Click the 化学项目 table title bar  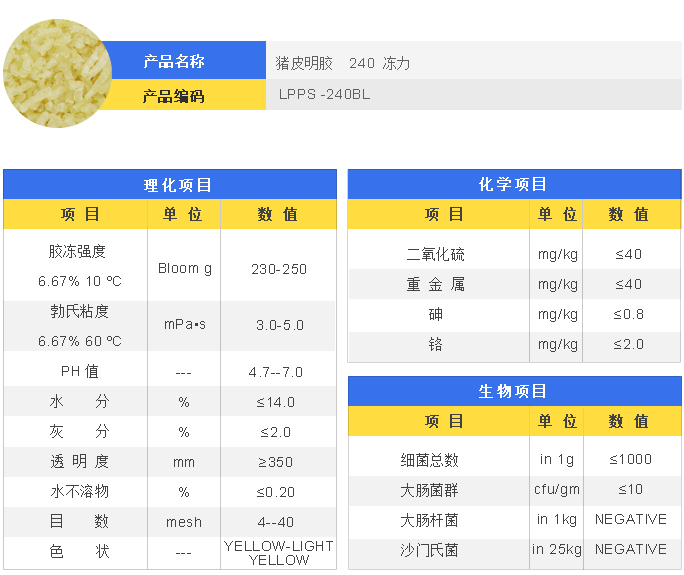[514, 185]
